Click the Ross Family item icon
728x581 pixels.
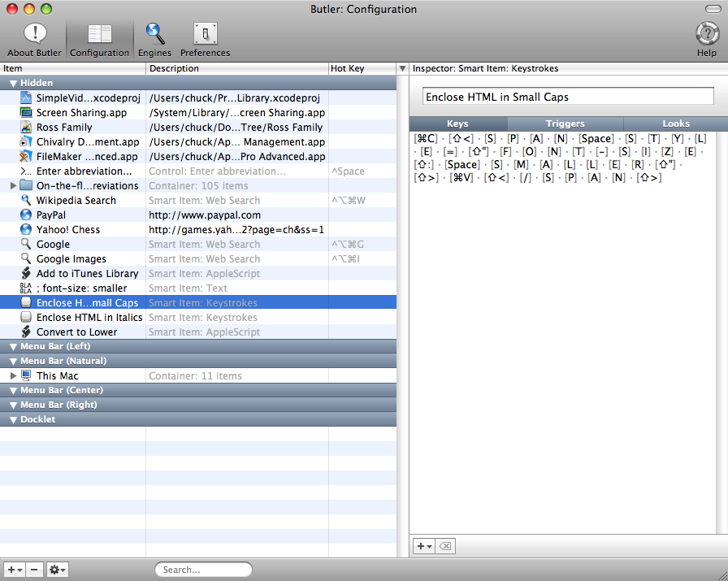click(x=26, y=128)
